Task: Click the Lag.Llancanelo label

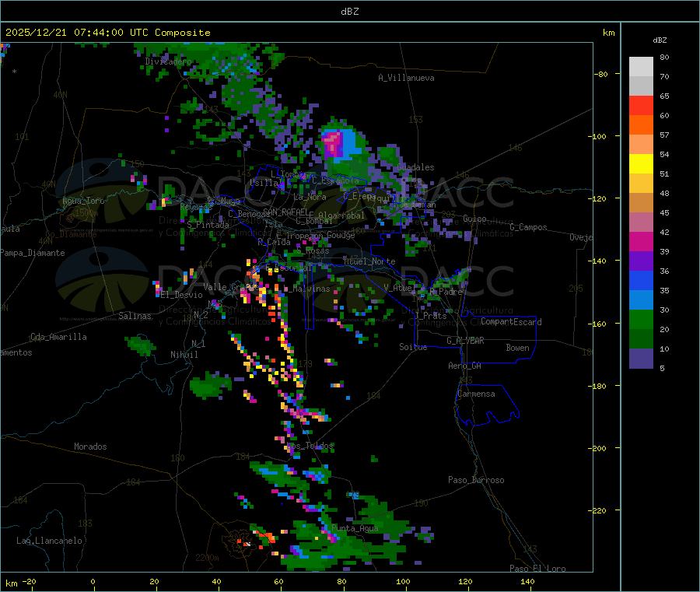Action: tap(50, 541)
